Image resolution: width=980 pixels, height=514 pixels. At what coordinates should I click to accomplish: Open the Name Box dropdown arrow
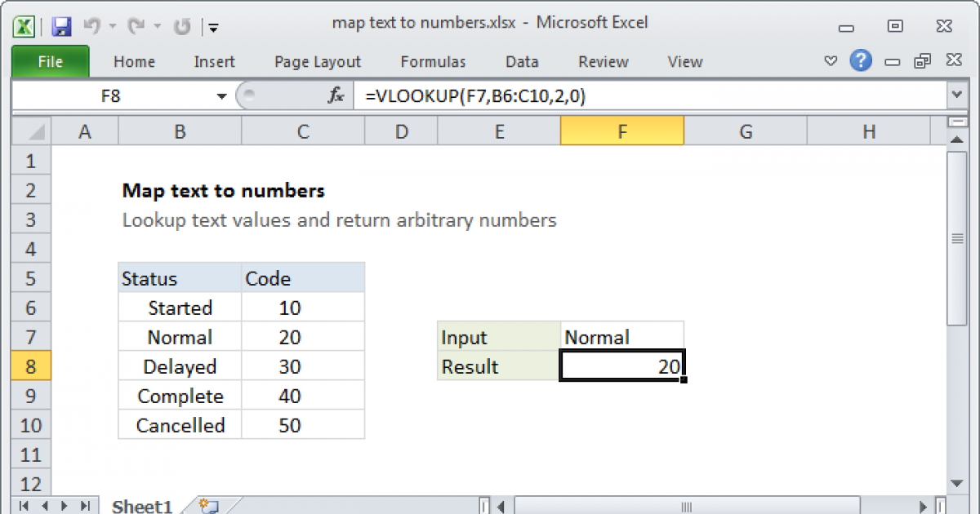tap(221, 96)
